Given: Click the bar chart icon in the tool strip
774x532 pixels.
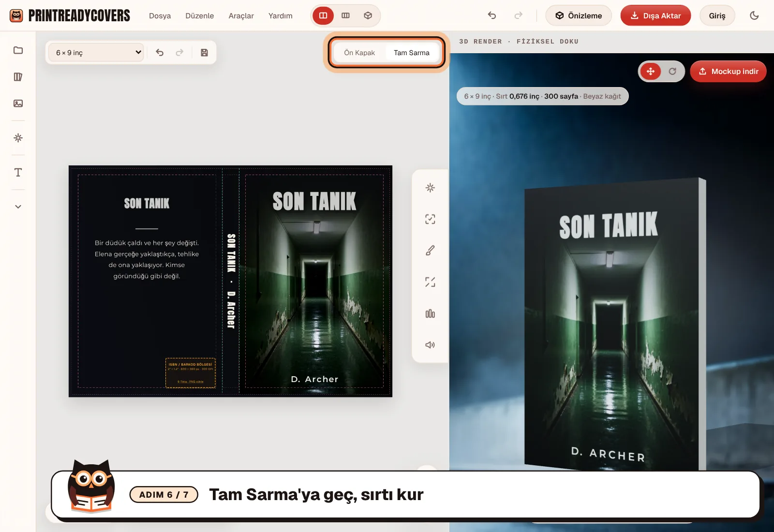Looking at the screenshot, I should pyautogui.click(x=430, y=314).
